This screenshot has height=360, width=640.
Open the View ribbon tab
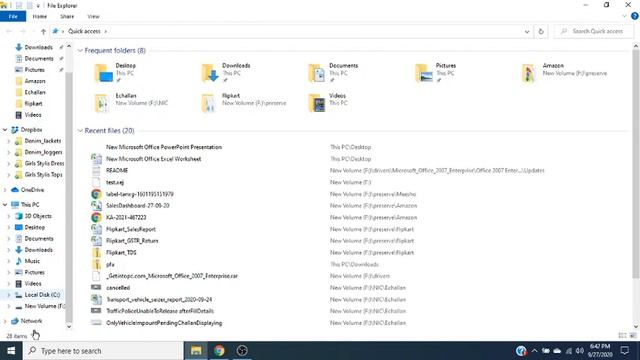click(x=93, y=16)
